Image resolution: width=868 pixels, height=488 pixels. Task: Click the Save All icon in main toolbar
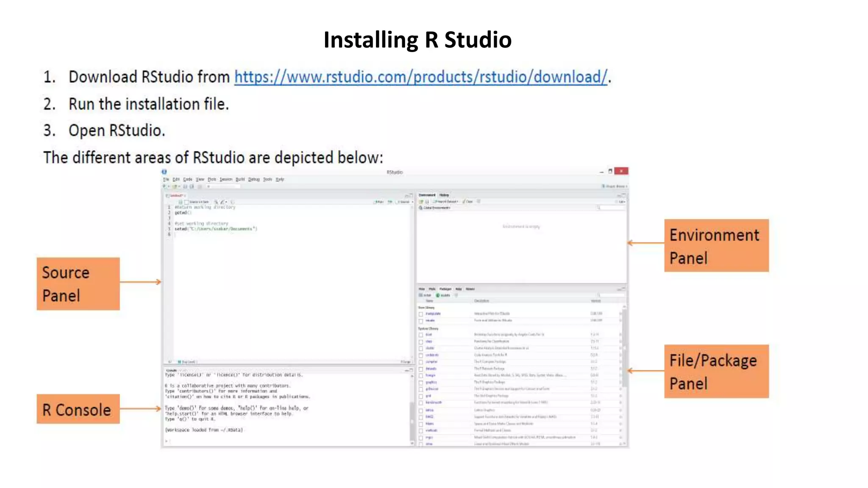point(192,186)
